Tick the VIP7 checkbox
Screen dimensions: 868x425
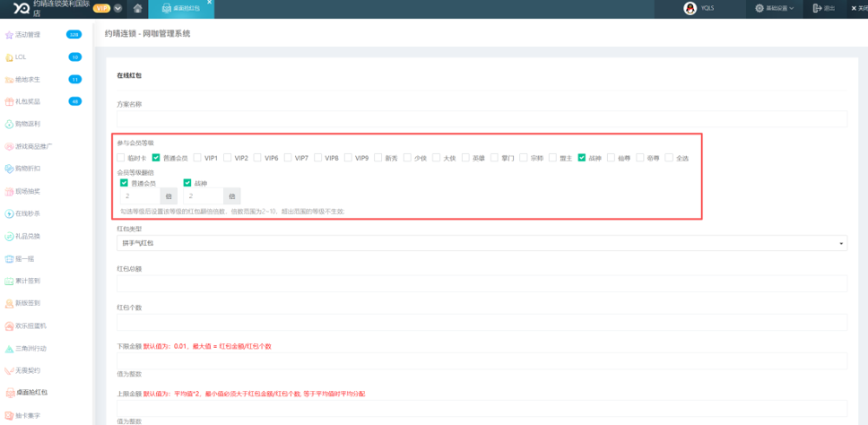pos(288,158)
